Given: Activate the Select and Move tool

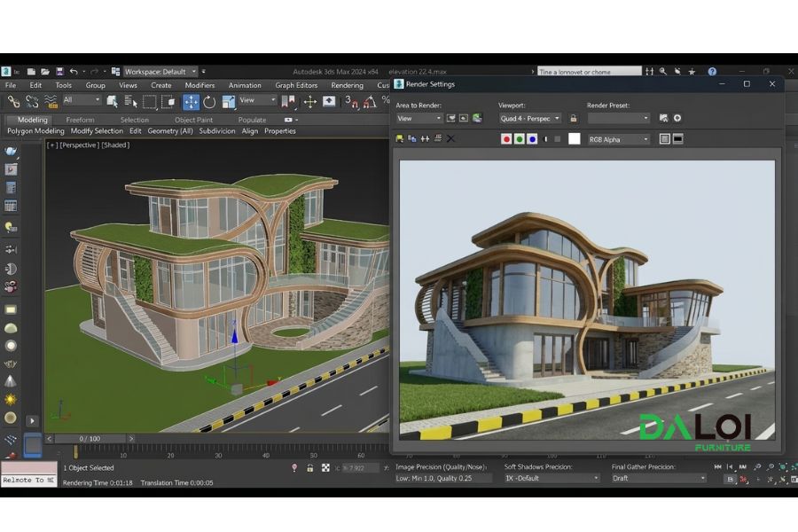Looking at the screenshot, I should [x=191, y=102].
